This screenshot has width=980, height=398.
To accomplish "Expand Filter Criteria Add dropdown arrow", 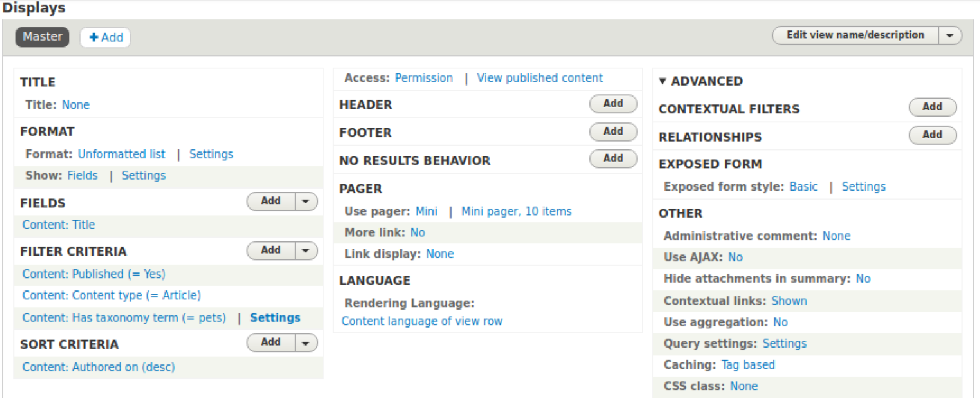I will [306, 250].
